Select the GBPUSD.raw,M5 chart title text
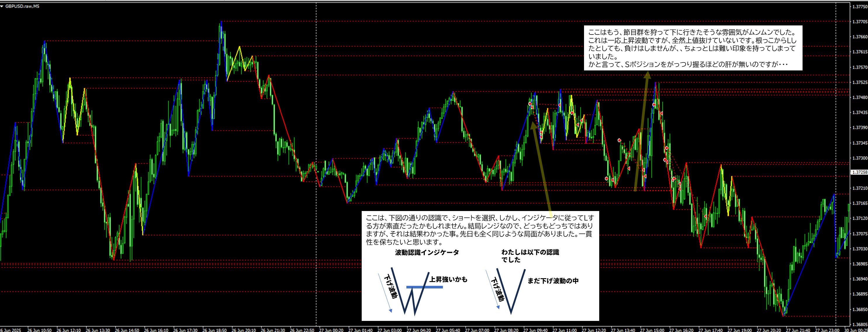 point(22,6)
